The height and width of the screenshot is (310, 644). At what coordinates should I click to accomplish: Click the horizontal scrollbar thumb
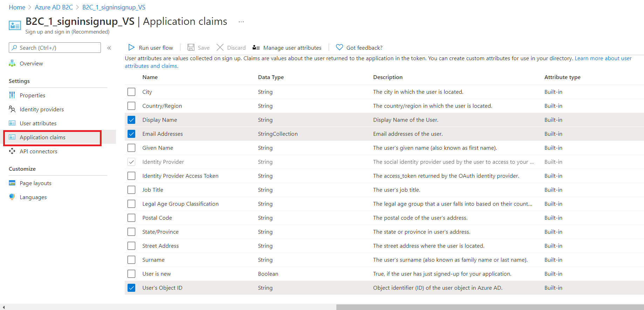pyautogui.click(x=490, y=307)
